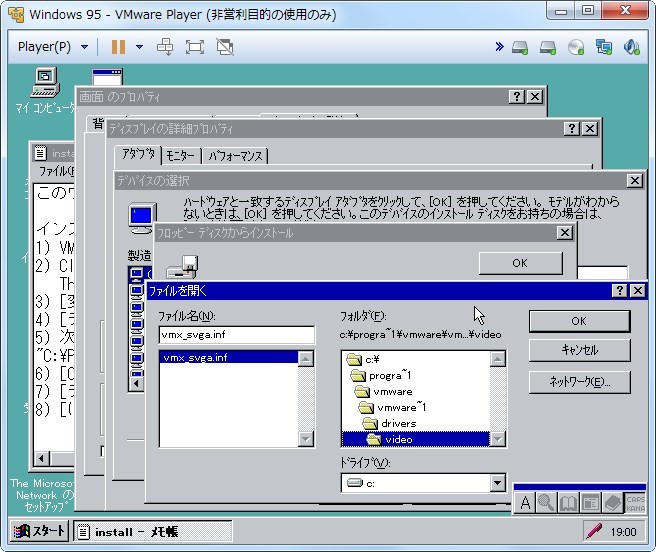Click file list scroll up arrow
This screenshot has height=552, width=656.
point(305,359)
